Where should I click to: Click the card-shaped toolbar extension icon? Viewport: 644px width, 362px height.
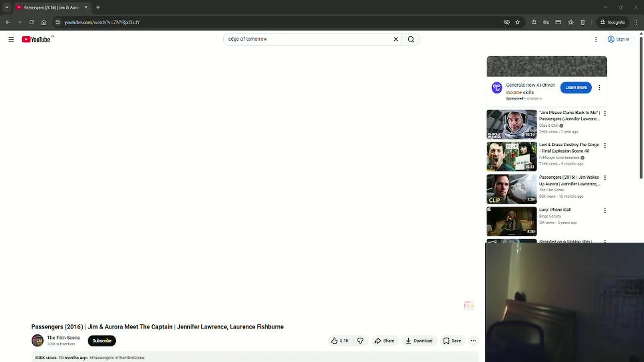click(558, 22)
